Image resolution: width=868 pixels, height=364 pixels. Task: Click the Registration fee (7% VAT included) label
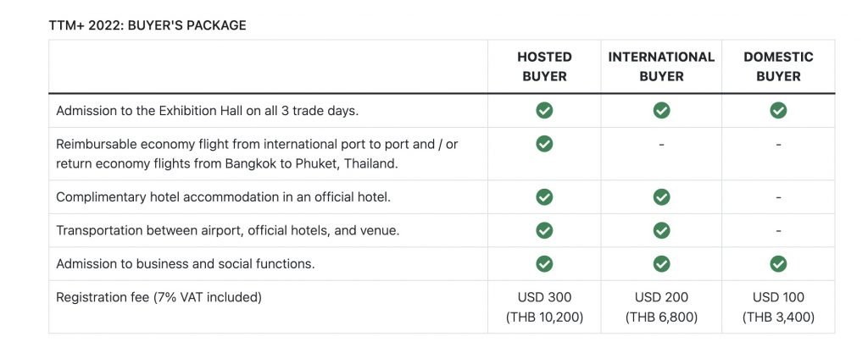159,298
